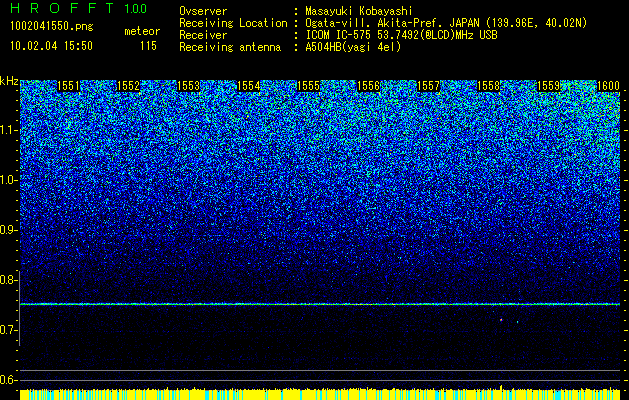The height and width of the screenshot is (400, 629).
Task: Click the 1552 time marker
Action: pos(128,86)
